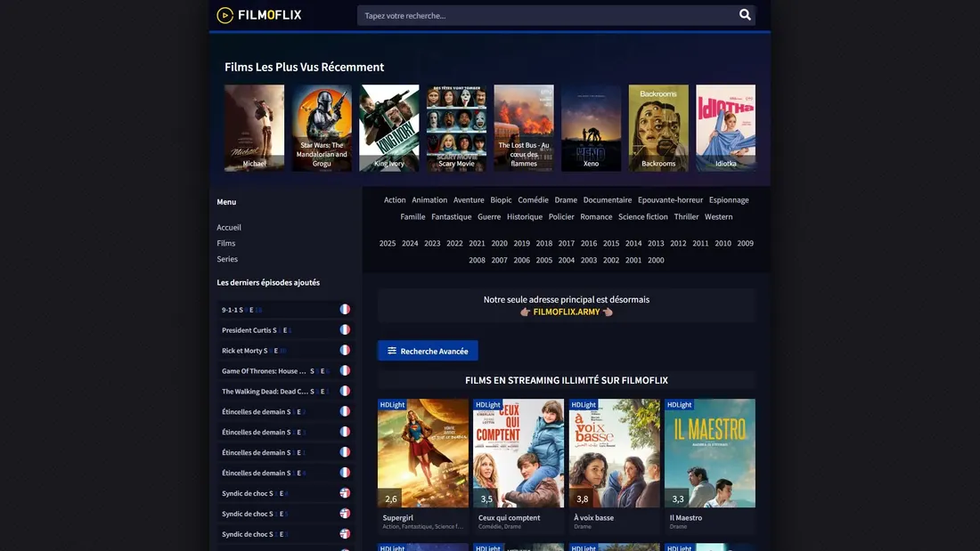Open the Recherche Avancée button
The width and height of the screenshot is (980, 551).
(x=428, y=351)
